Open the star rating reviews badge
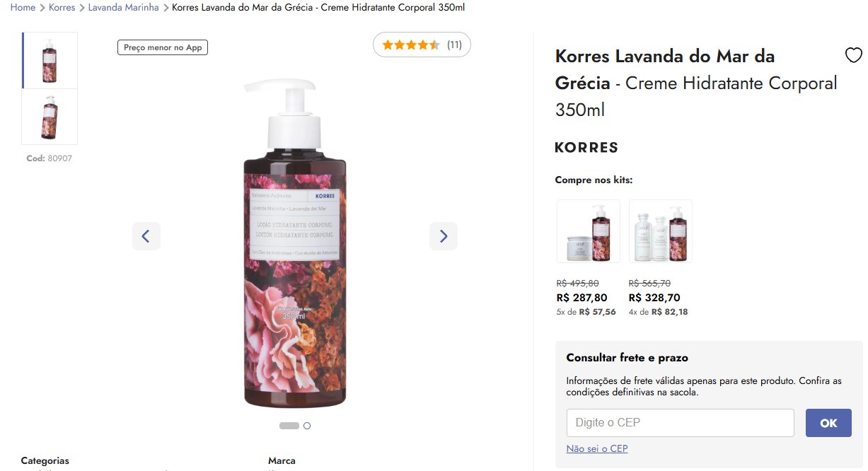Image resolution: width=868 pixels, height=471 pixels. [x=422, y=45]
